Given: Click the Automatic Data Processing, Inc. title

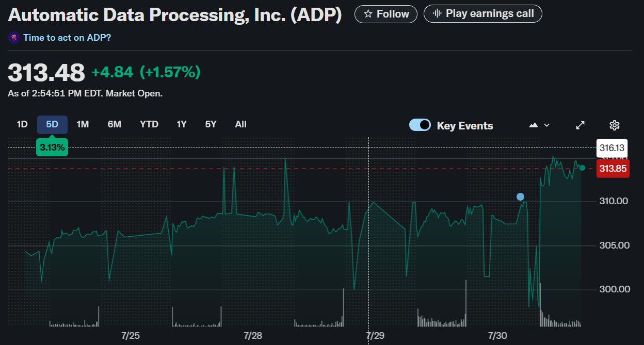Looking at the screenshot, I should [175, 15].
